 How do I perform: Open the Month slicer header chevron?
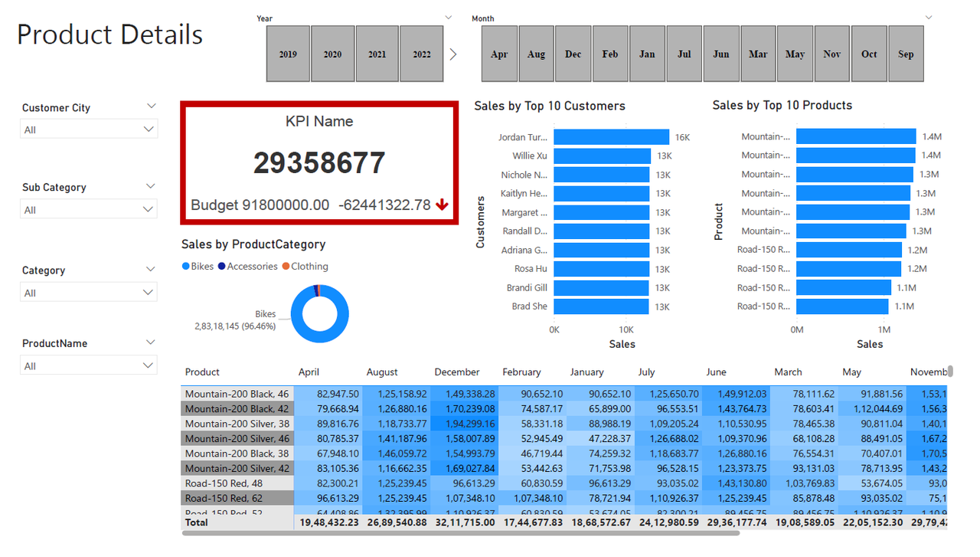pyautogui.click(x=928, y=16)
